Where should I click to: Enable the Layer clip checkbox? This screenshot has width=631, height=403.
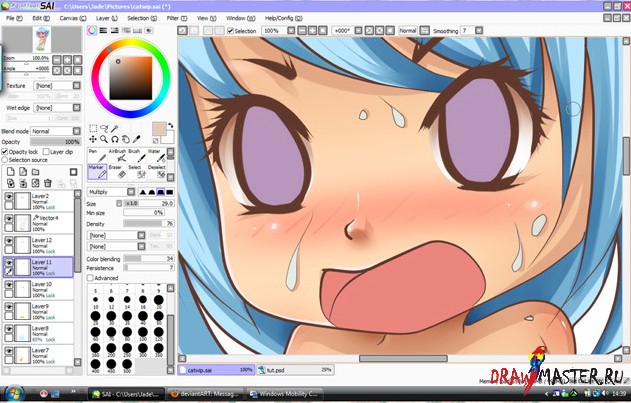(x=46, y=152)
